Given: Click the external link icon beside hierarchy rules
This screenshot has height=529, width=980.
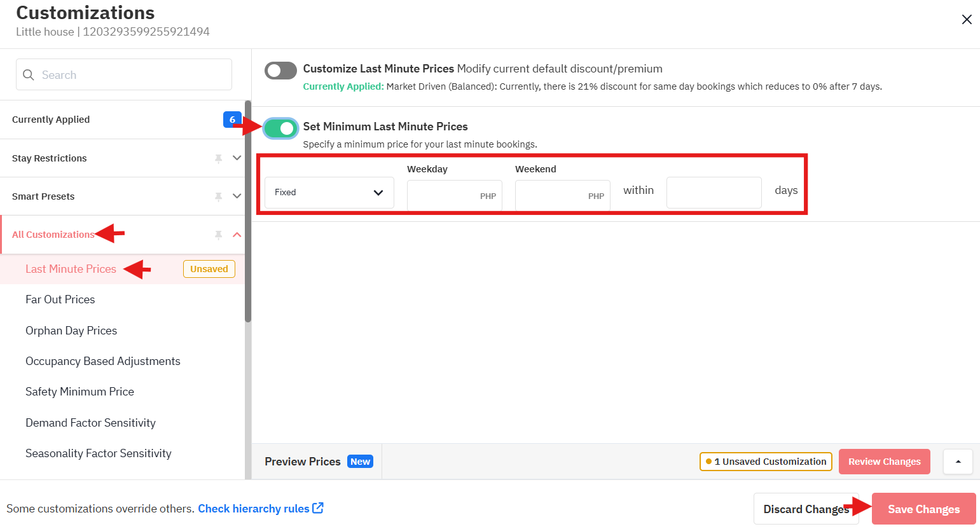Looking at the screenshot, I should [x=318, y=508].
